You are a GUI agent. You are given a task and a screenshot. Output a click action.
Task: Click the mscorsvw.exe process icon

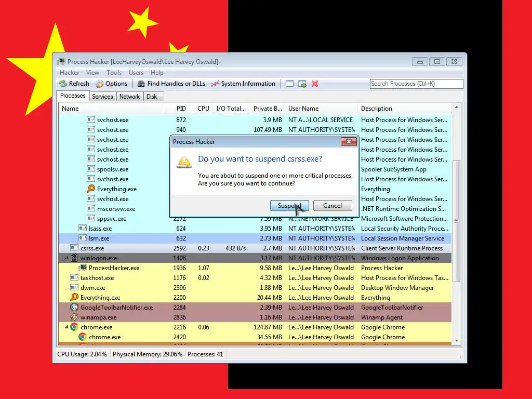90,209
